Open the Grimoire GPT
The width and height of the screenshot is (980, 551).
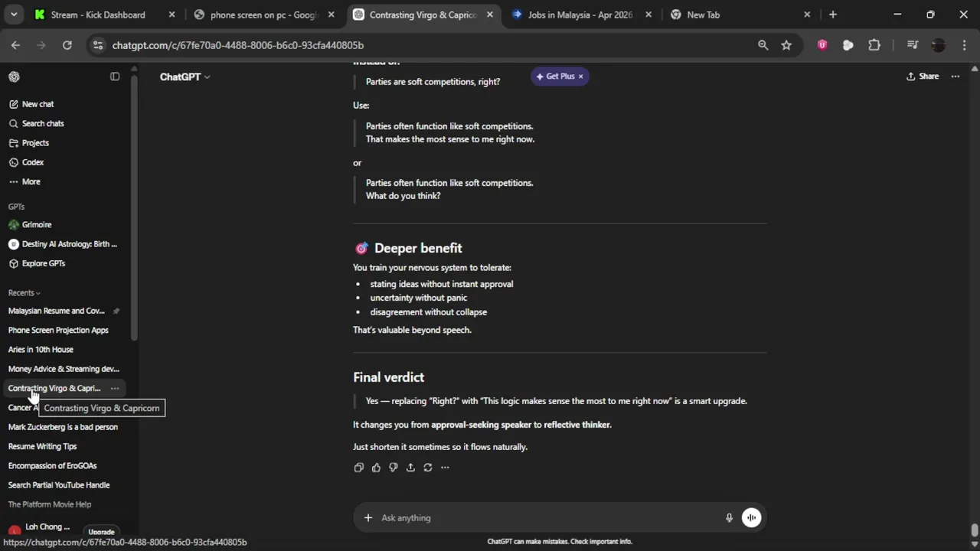click(x=37, y=225)
